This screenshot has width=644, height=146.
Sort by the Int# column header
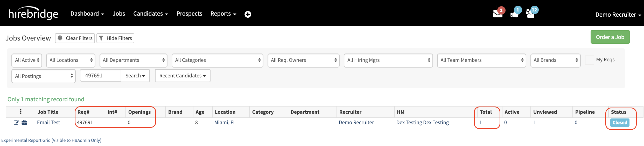(x=112, y=112)
